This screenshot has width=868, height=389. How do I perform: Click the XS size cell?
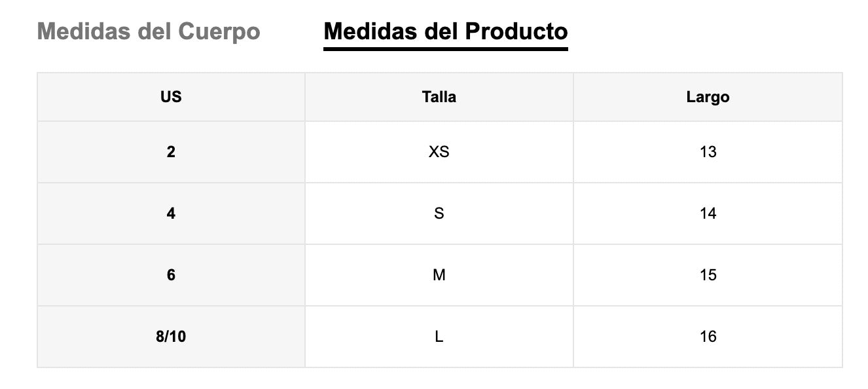(x=439, y=152)
